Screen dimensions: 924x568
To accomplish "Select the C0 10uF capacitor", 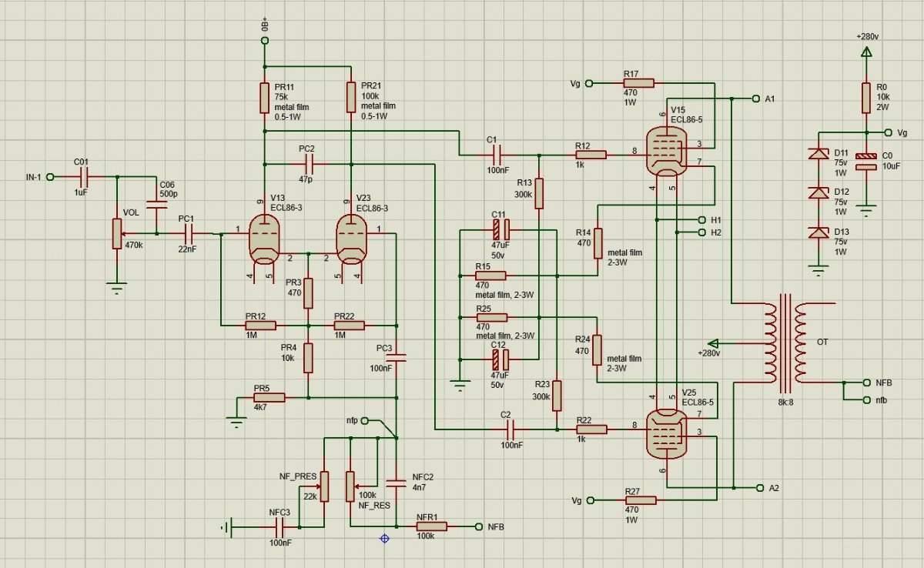I will pyautogui.click(x=866, y=161).
